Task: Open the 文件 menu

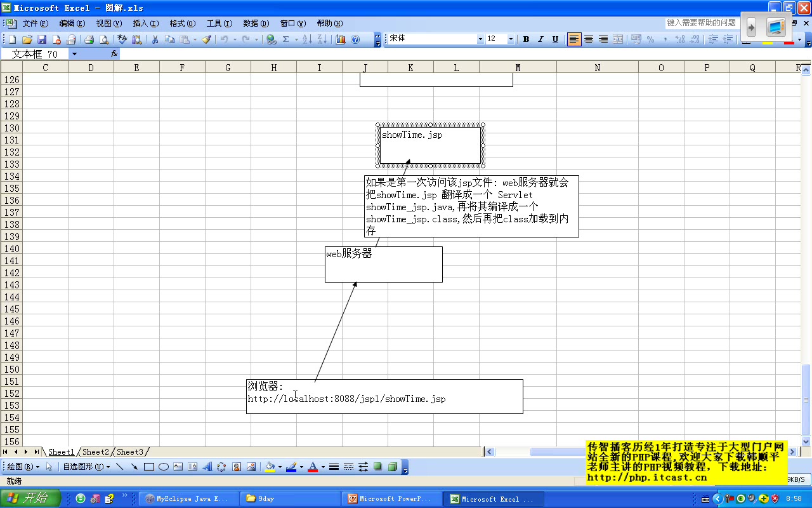Action: coord(35,23)
